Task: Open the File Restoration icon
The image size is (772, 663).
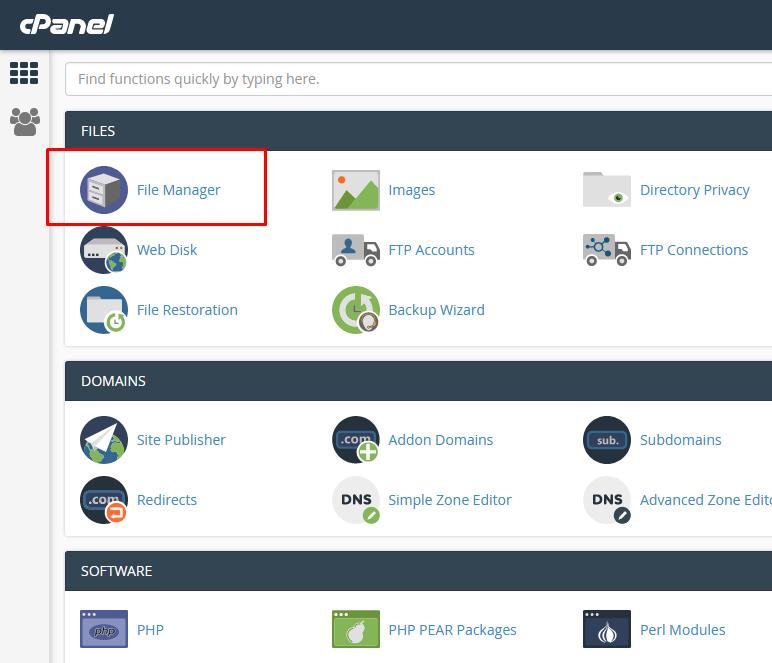Action: click(x=104, y=310)
